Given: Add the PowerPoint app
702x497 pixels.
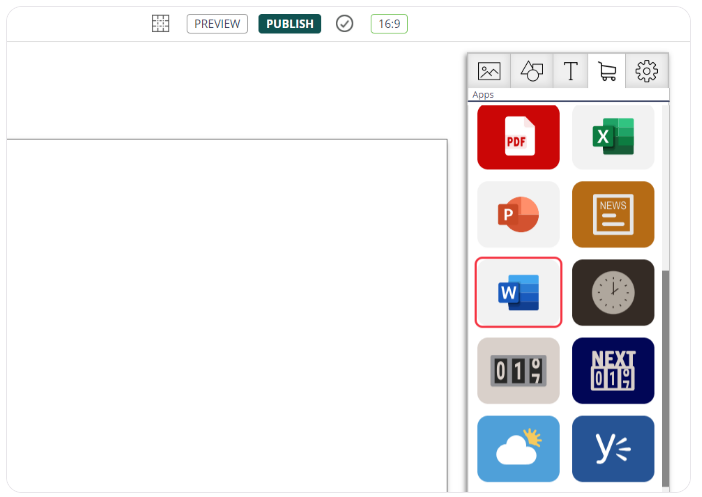Looking at the screenshot, I should pyautogui.click(x=518, y=214).
